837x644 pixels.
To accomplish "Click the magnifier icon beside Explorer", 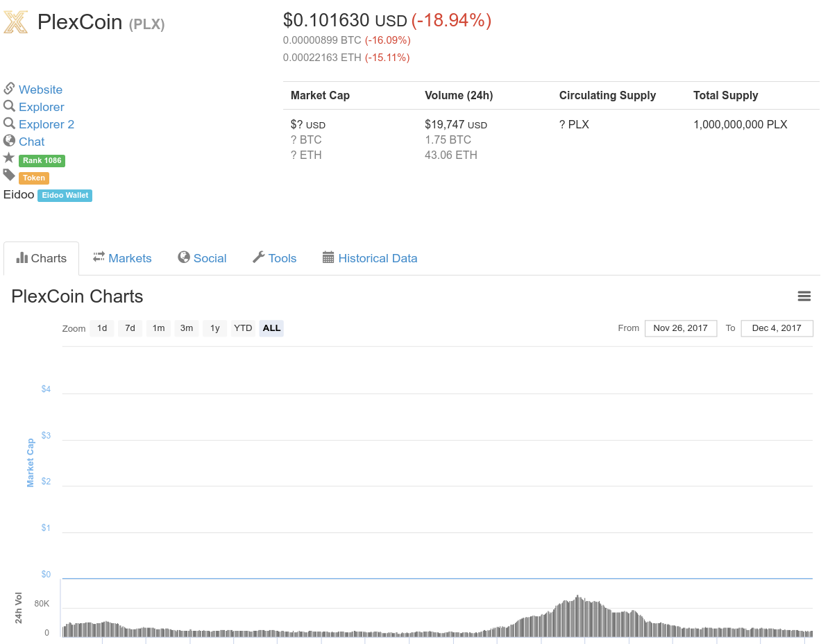I will tap(9, 106).
